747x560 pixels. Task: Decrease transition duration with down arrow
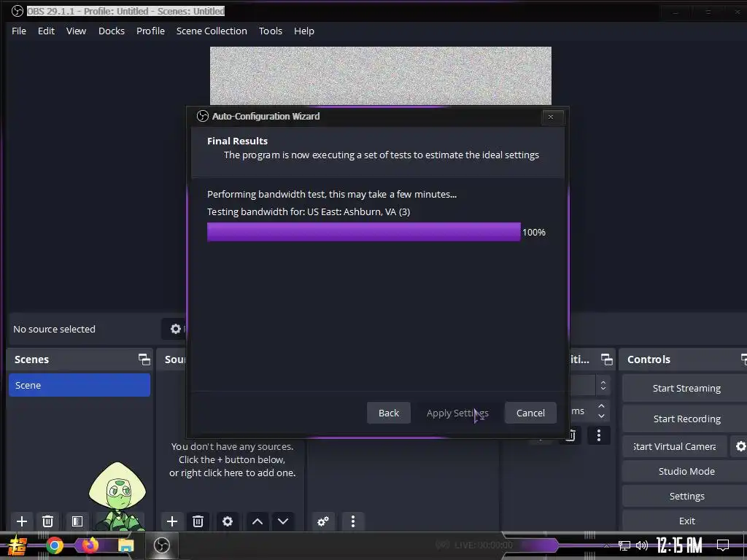click(601, 416)
